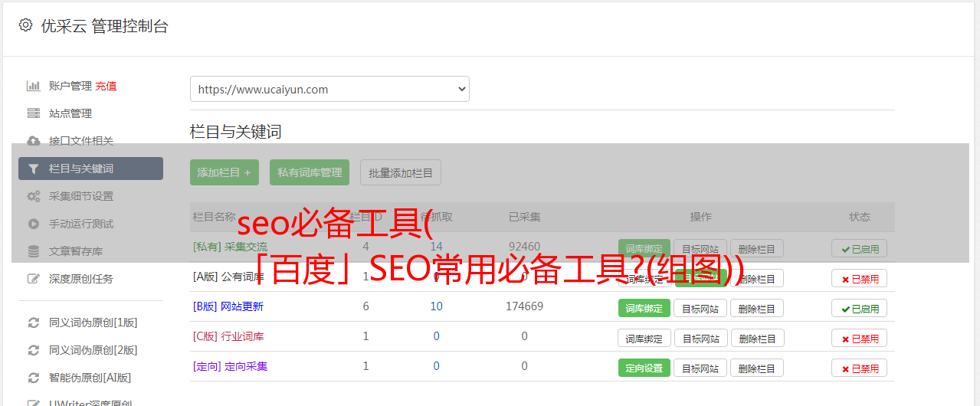Toggle 已禁用 status for 定向采集
Image resolution: width=980 pixels, height=406 pixels.
coord(860,368)
